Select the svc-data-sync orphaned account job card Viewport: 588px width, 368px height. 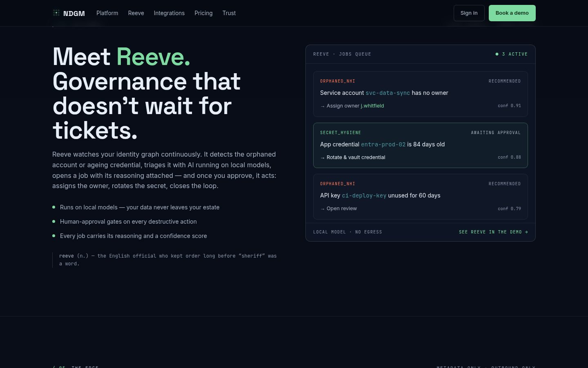pos(421,94)
